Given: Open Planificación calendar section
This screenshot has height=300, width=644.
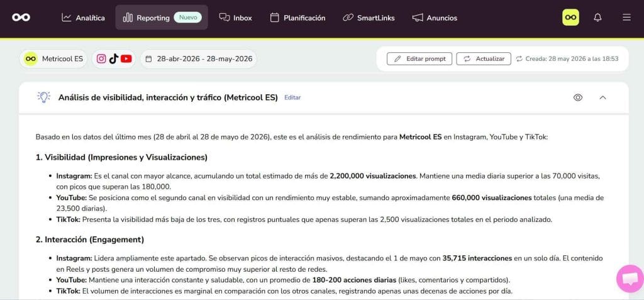Looking at the screenshot, I should 297,18.
